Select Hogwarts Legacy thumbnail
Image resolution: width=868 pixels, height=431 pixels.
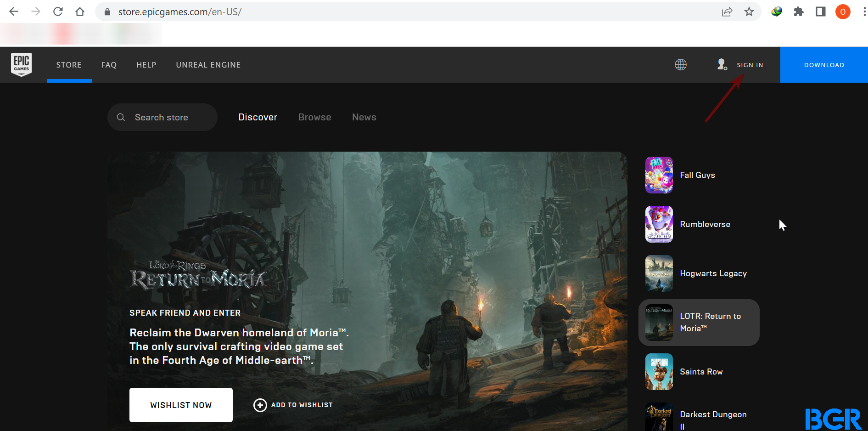click(x=659, y=273)
